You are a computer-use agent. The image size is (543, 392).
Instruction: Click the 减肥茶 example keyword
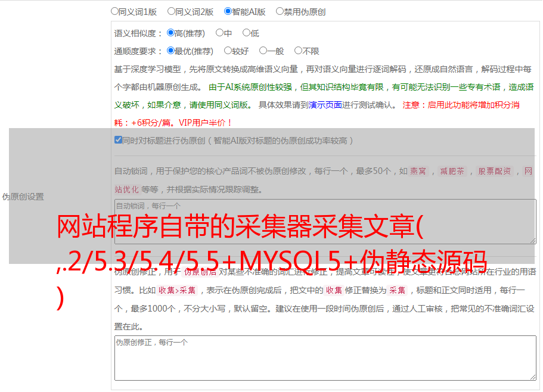coord(452,171)
